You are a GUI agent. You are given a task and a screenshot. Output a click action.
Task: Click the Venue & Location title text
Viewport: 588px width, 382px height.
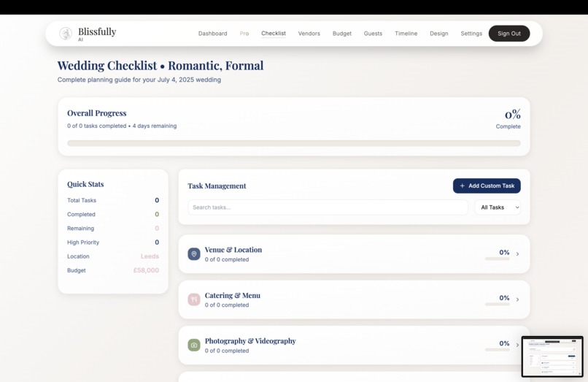(x=233, y=250)
